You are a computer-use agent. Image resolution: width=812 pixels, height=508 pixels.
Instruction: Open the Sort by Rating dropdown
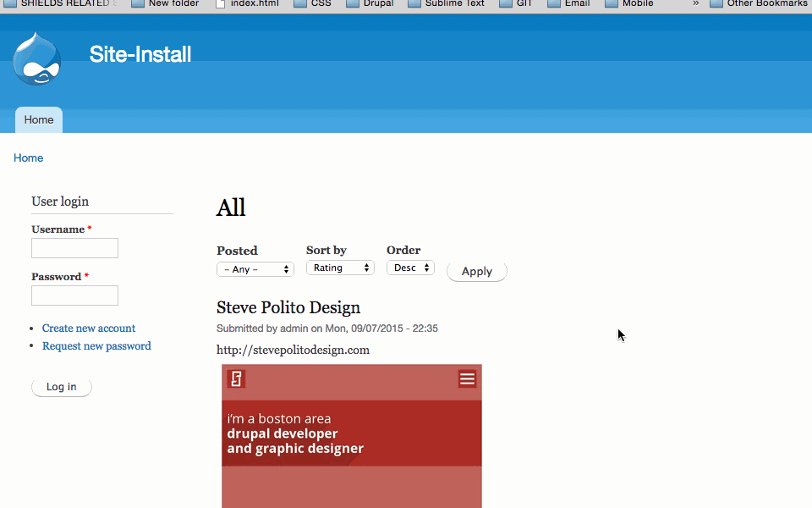coord(340,268)
